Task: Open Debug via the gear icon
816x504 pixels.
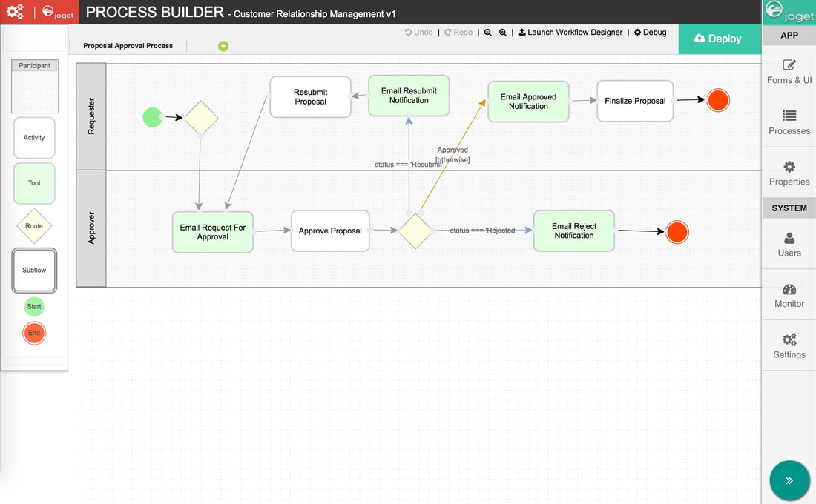Action: tap(649, 32)
